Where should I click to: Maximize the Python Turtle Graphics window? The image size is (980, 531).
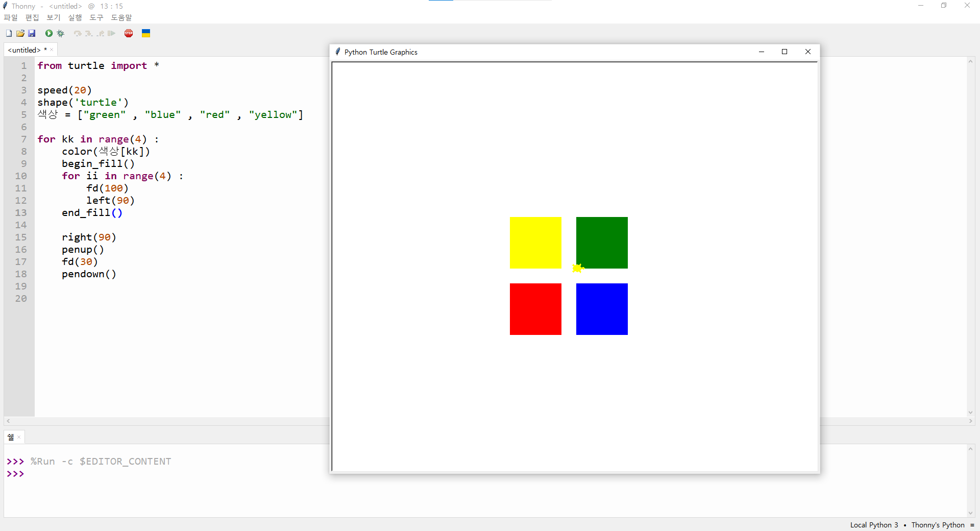[785, 52]
